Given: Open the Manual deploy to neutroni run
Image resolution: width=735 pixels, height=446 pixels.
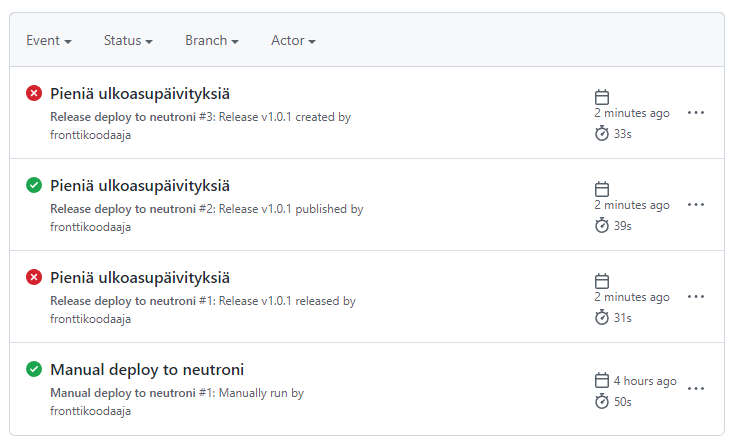Looking at the screenshot, I should [147, 370].
